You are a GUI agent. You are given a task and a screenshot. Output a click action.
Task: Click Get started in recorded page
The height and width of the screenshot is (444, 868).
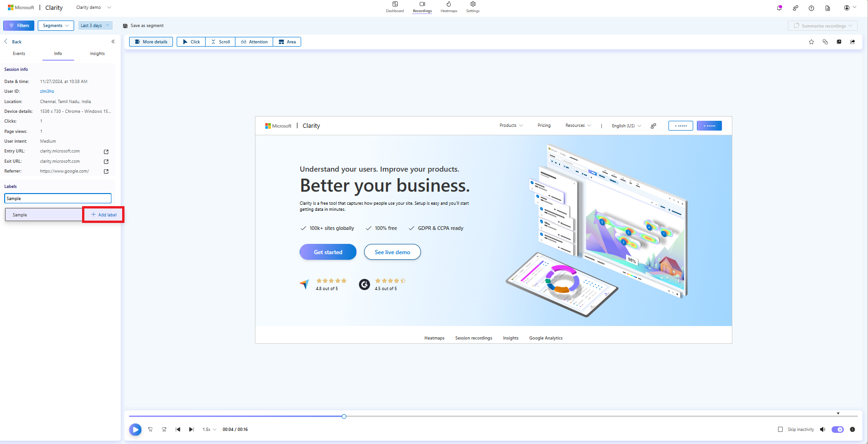pyautogui.click(x=328, y=252)
